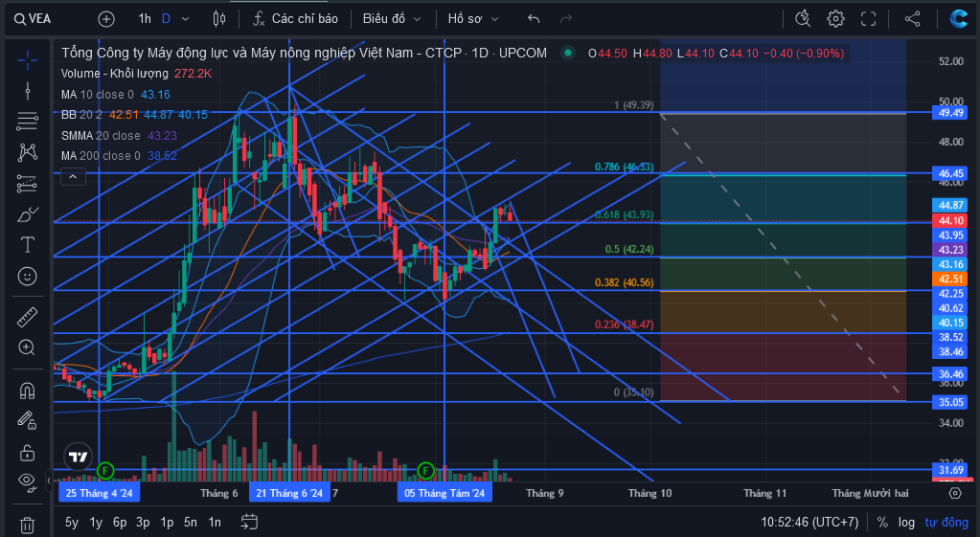Select the D daily timeframe

pos(166,19)
